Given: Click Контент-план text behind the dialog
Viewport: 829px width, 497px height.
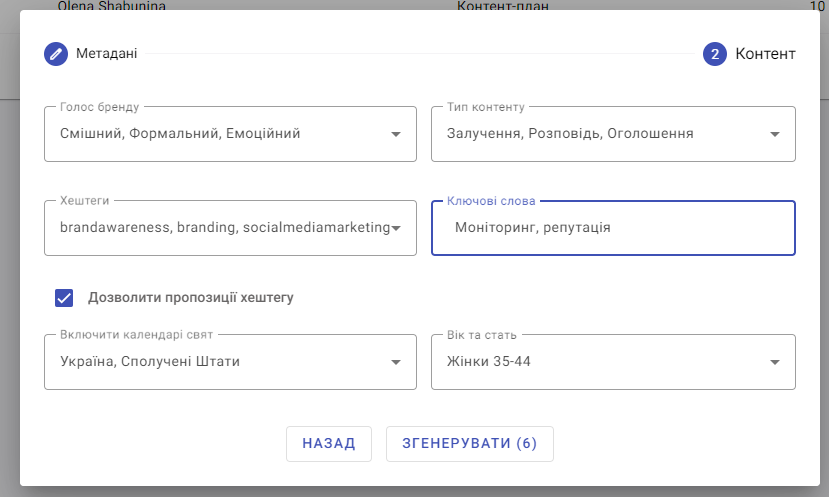Looking at the screenshot, I should point(503,5).
